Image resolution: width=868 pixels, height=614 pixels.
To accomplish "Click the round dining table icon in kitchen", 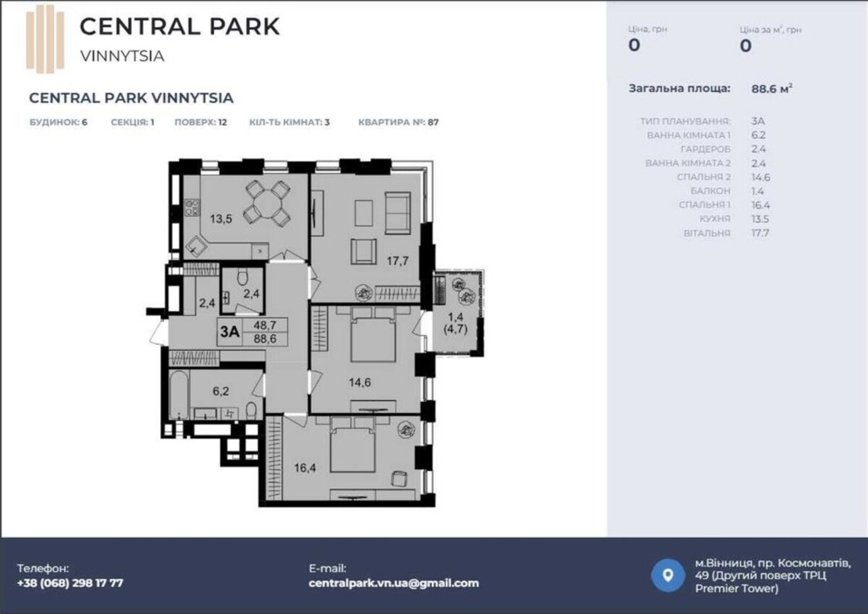I will (x=267, y=203).
